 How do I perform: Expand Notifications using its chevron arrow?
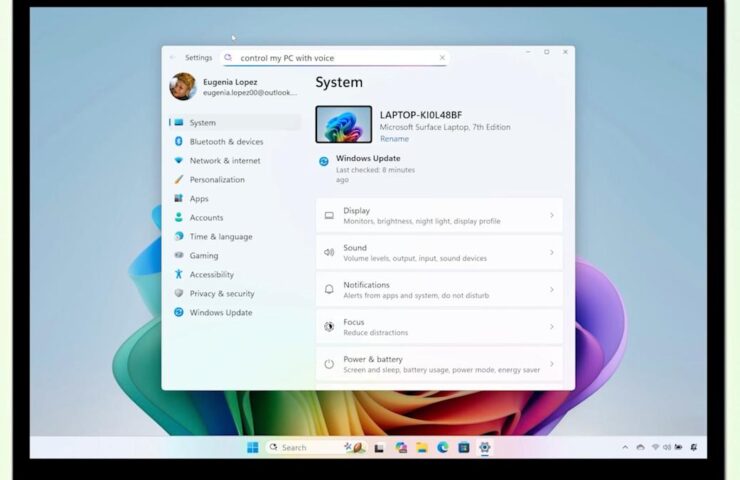click(551, 289)
